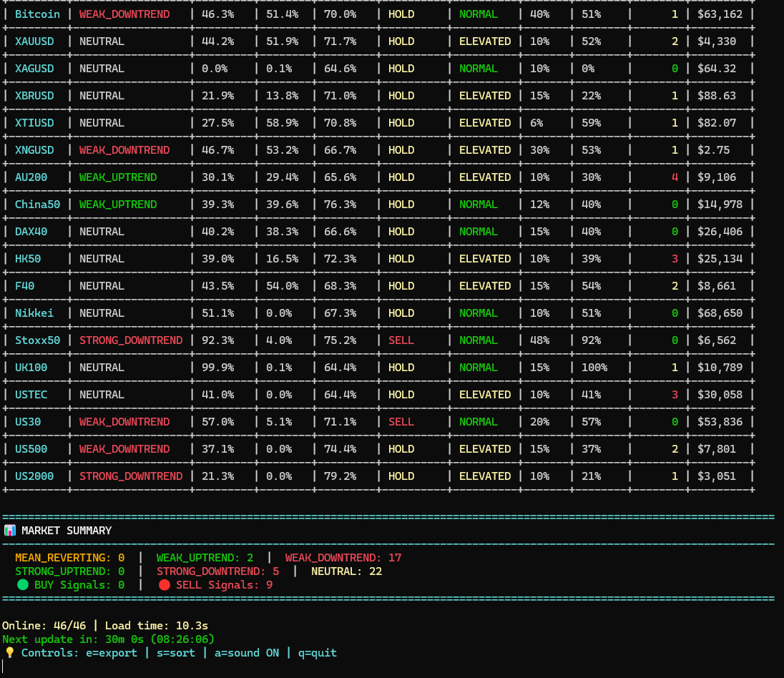
Task: Click the SELL signal in US30 row
Action: [401, 422]
